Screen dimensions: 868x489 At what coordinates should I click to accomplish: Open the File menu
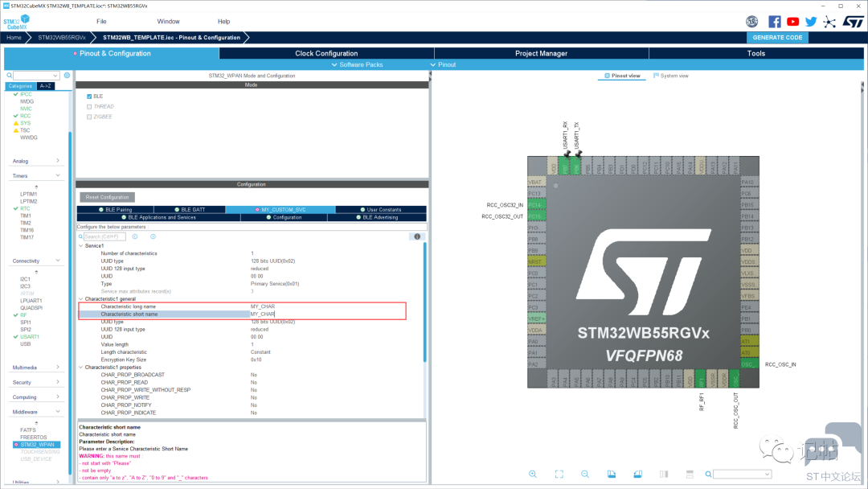click(x=101, y=22)
